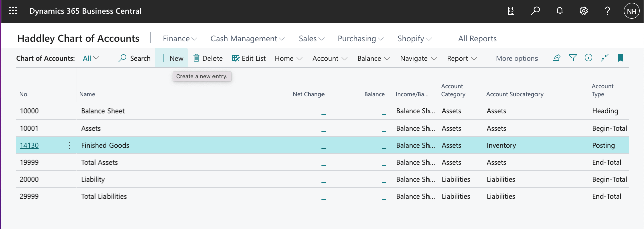Open the app launcher waffle icon
Viewport: 644px width, 229px height.
click(13, 11)
